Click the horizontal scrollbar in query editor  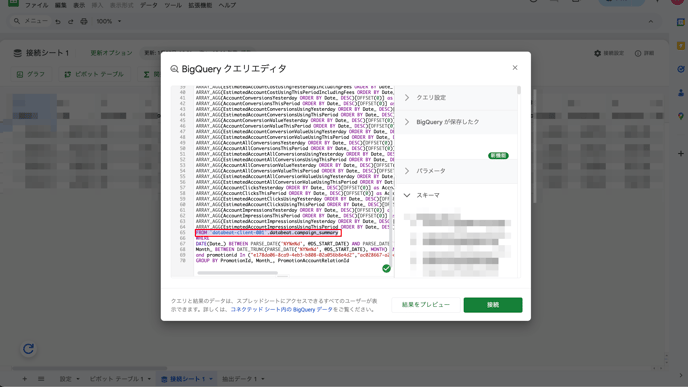point(237,273)
